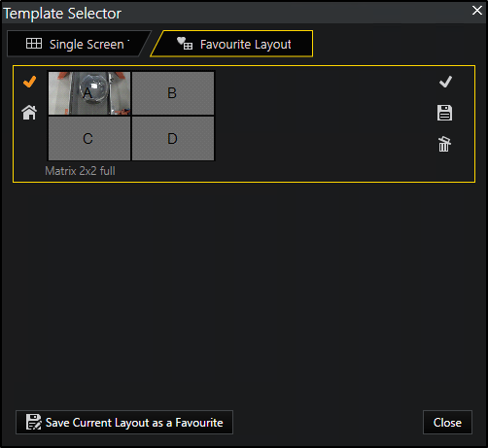This screenshot has height=448, width=488.
Task: Select the yellow-outlined favourite layout row
Action: pos(244,123)
